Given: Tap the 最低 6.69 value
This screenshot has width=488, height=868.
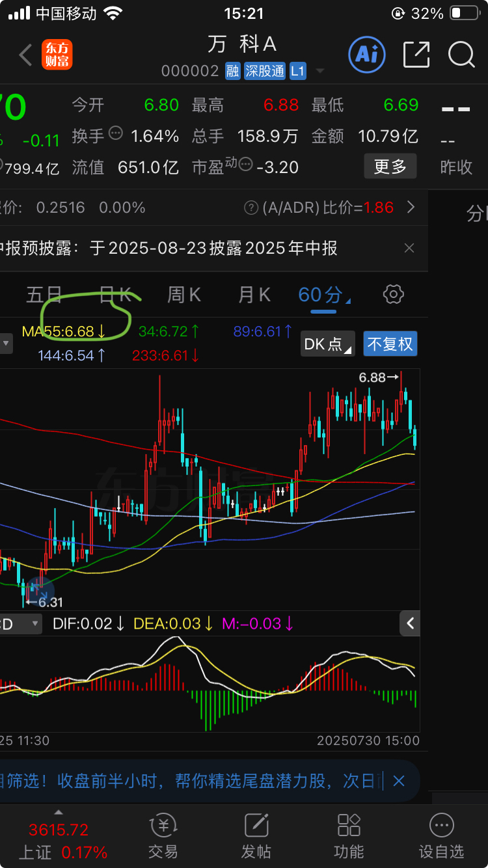Looking at the screenshot, I should [x=401, y=105].
